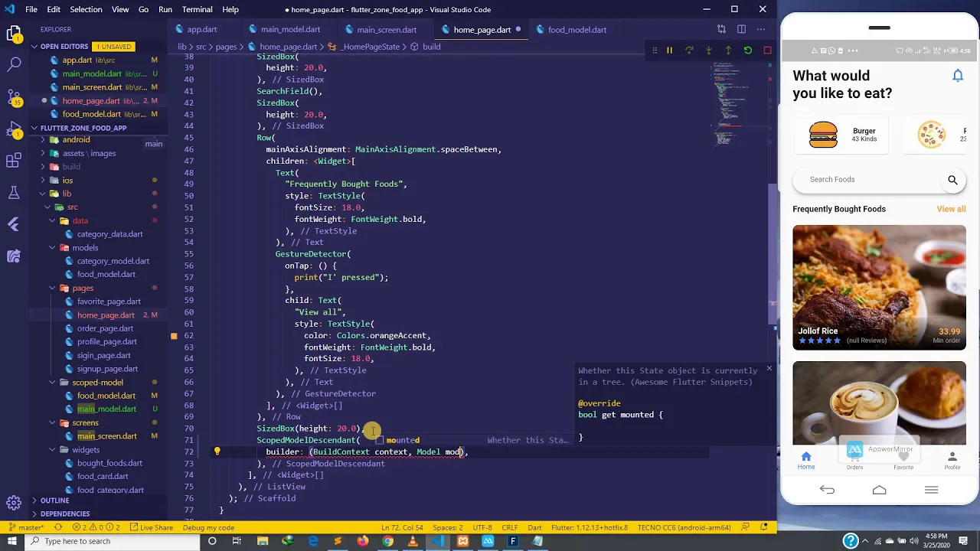Click the master branch in the status bar
This screenshot has height=551, width=980.
[x=25, y=527]
